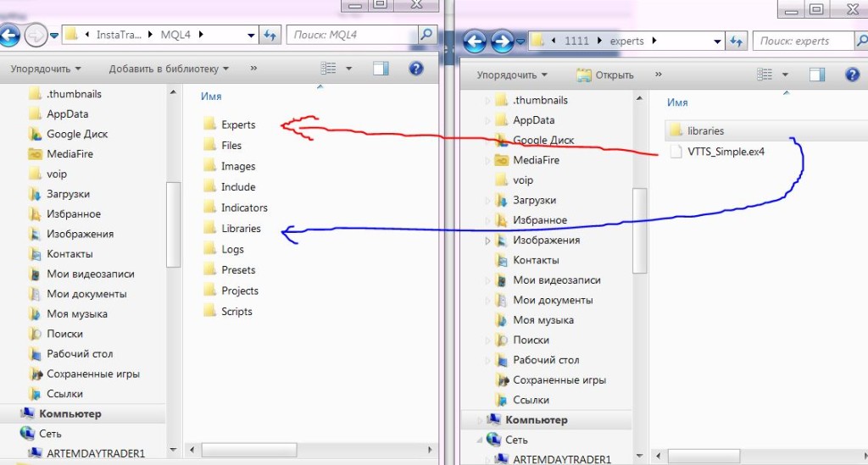This screenshot has width=868, height=465.
Task: Select Сеть in left navigation pane
Action: point(41,434)
